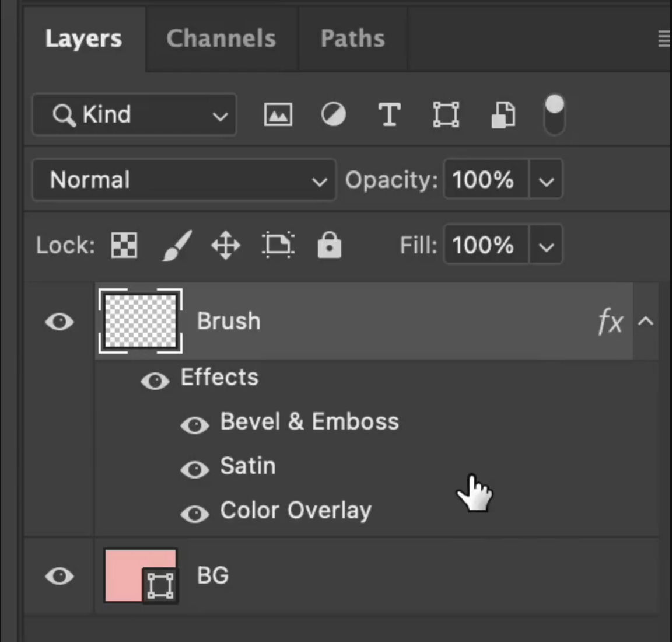Filter for smart objects icon
The image size is (672, 642).
[503, 114]
